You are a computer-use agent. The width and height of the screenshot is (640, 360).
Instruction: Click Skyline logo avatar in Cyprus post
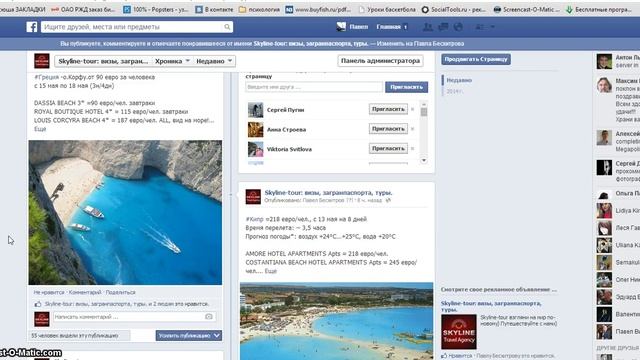click(253, 196)
